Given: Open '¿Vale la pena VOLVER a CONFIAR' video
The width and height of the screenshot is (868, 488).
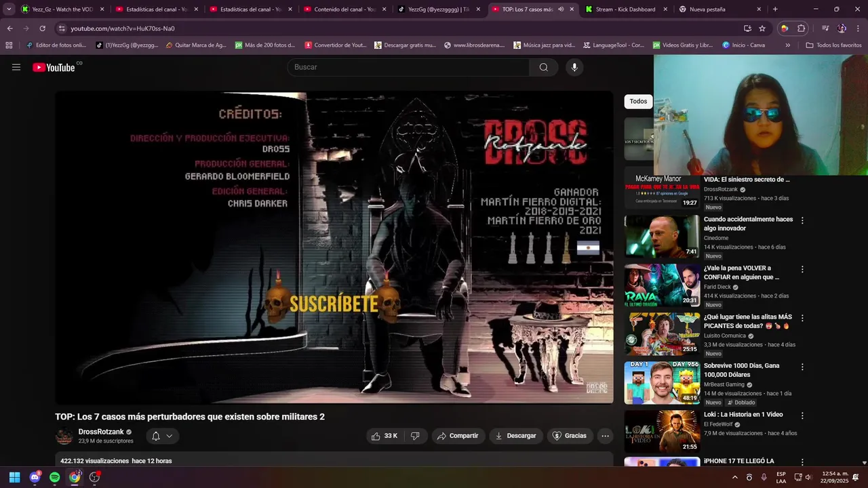Looking at the screenshot, I should click(x=741, y=272).
